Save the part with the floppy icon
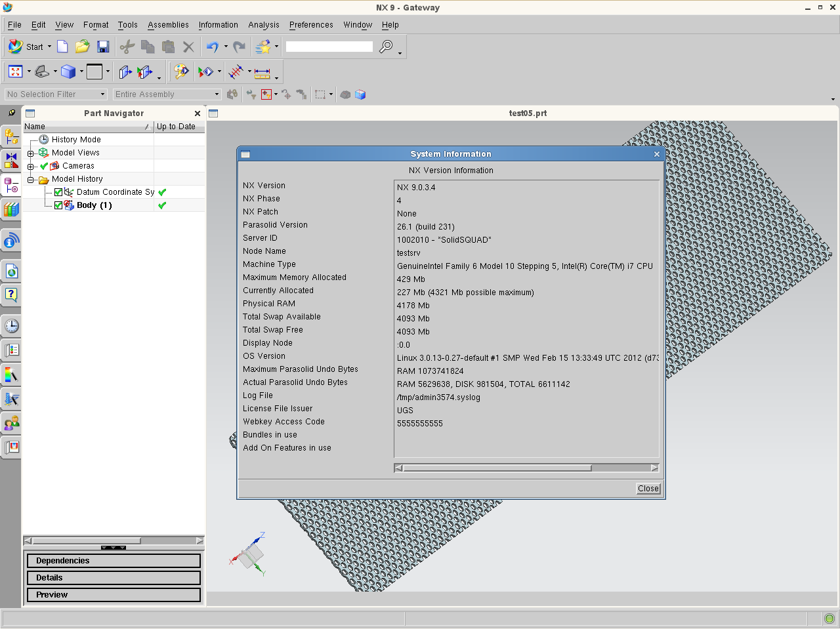 [x=103, y=47]
